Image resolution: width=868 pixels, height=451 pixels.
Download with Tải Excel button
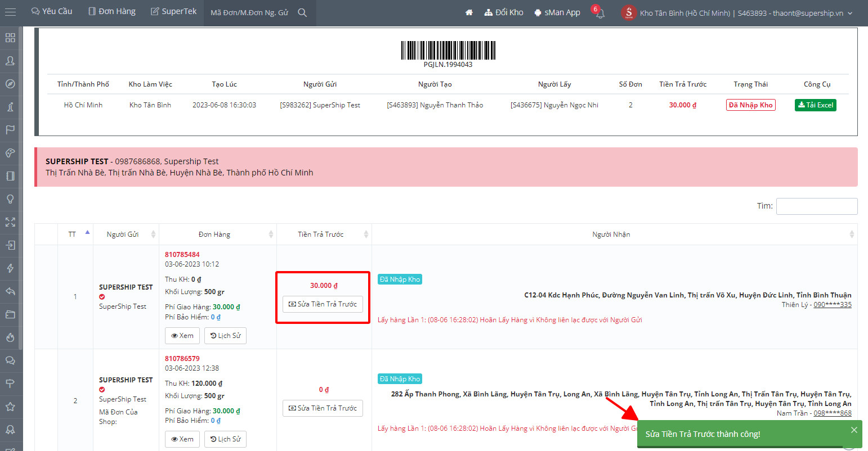[x=816, y=105]
